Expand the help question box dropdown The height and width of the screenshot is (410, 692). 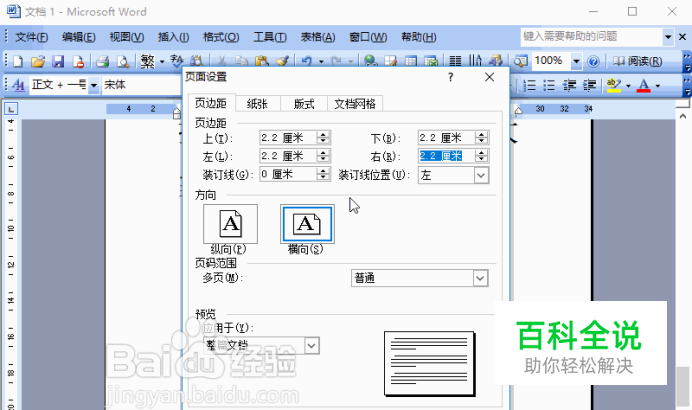(x=668, y=37)
